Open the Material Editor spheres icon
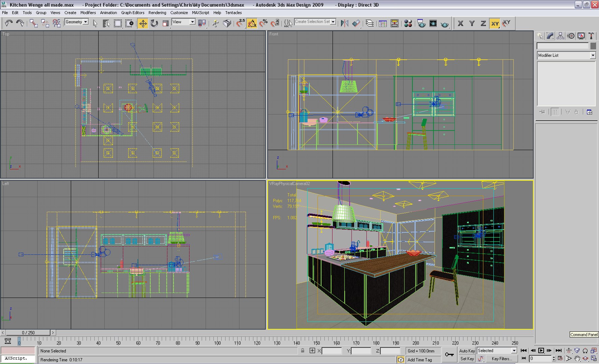This screenshot has width=599, height=364. coord(408,23)
